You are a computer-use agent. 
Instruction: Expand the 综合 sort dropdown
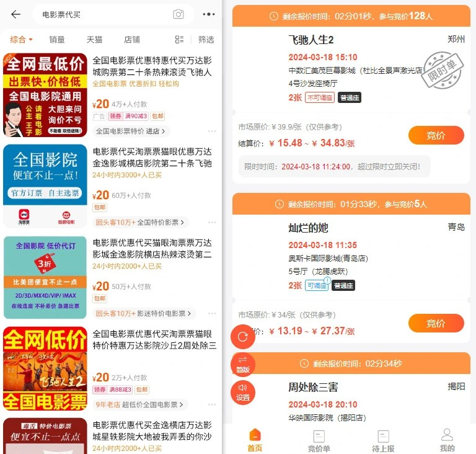(x=21, y=40)
